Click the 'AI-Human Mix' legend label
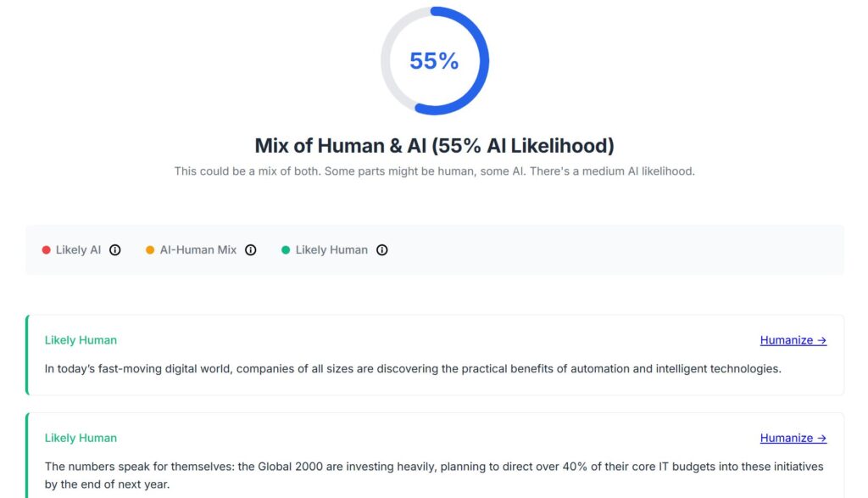Viewport: 868px width, 498px height. [198, 249]
